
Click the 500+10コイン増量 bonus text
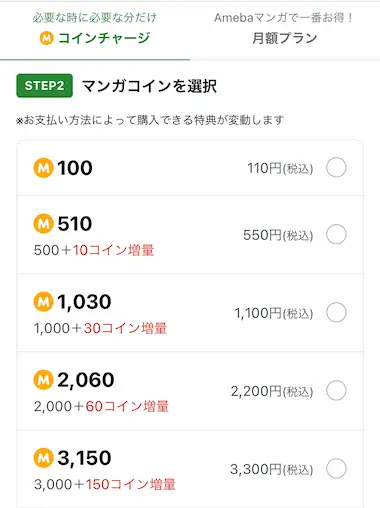tap(94, 250)
